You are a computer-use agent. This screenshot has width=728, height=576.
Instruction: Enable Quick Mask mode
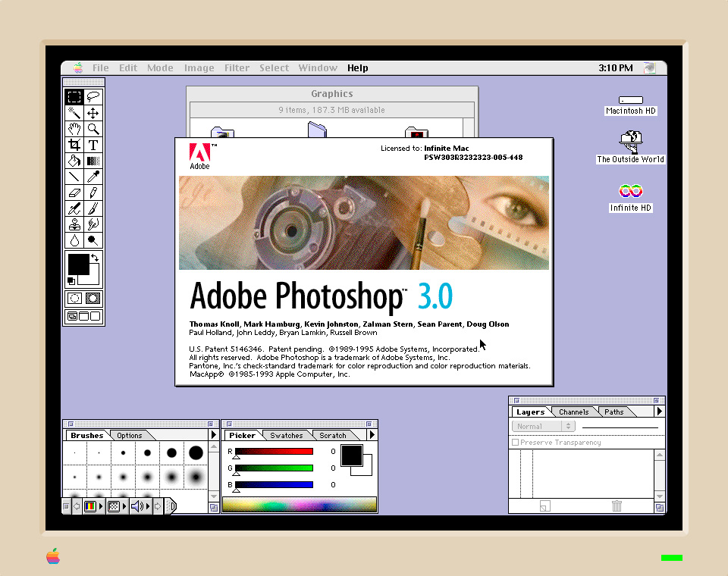[93, 299]
